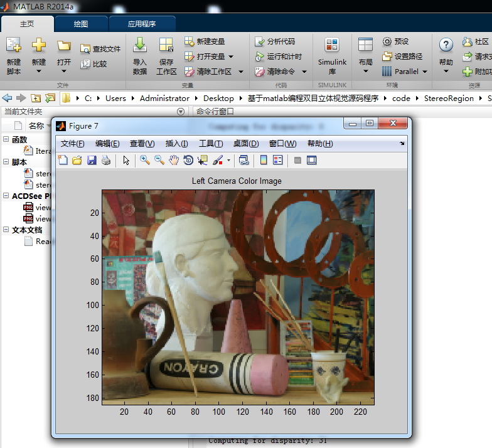The height and width of the screenshot is (448, 492).
Task: Switch to the Home (主页) tab
Action: (x=27, y=24)
